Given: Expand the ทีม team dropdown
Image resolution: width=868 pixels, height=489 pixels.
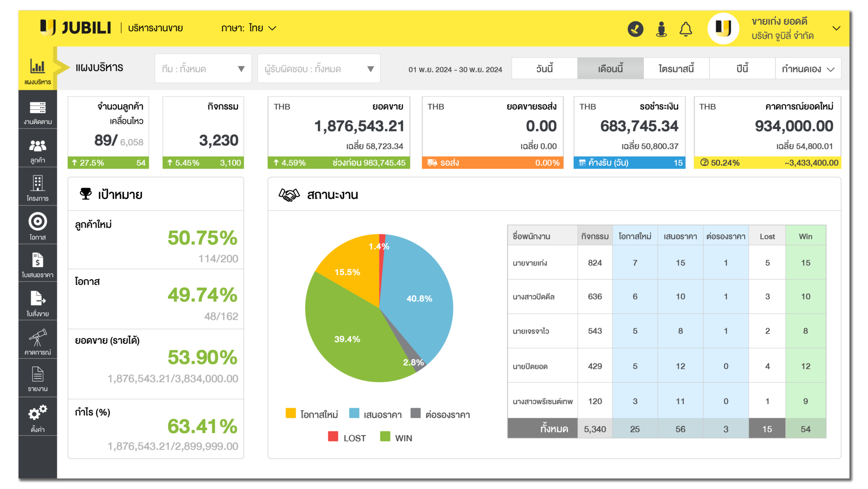Looking at the screenshot, I should 203,69.
